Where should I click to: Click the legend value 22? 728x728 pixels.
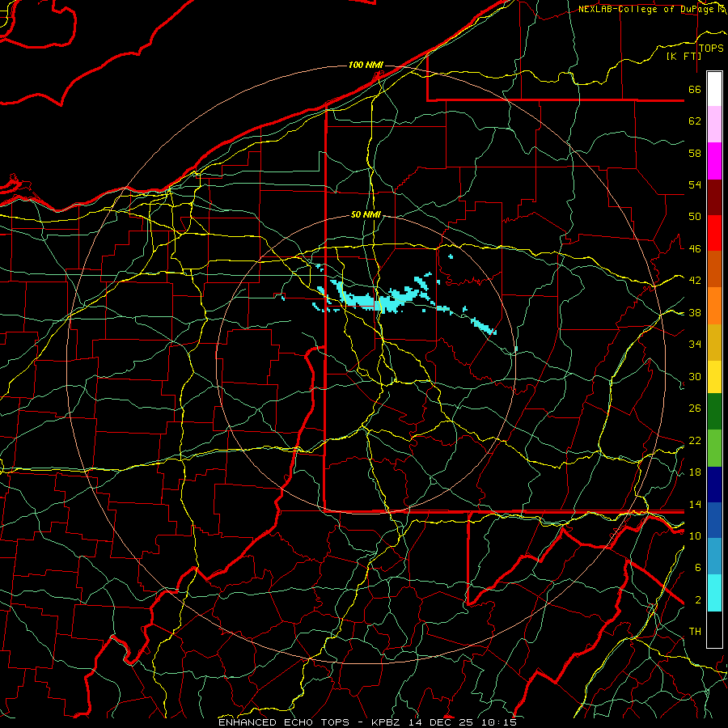pyautogui.click(x=695, y=440)
